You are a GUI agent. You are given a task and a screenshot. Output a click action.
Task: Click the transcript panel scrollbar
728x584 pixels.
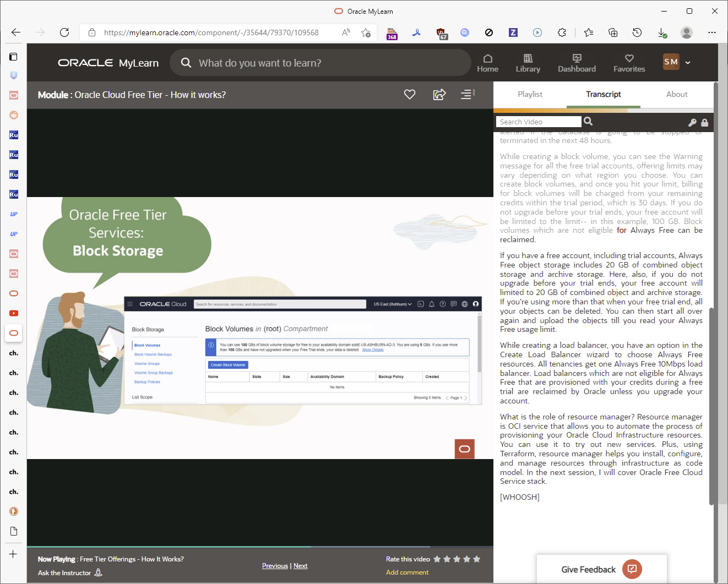coord(711,406)
